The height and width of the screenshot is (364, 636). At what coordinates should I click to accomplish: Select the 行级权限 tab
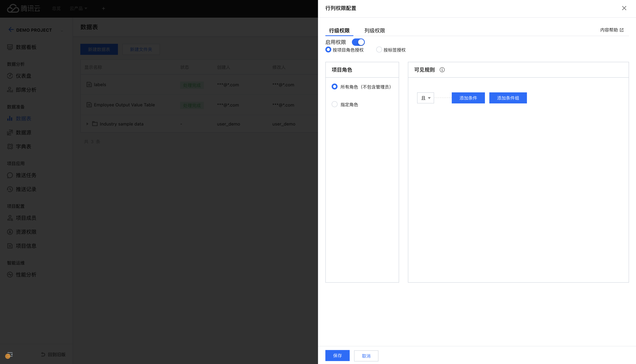[339, 31]
